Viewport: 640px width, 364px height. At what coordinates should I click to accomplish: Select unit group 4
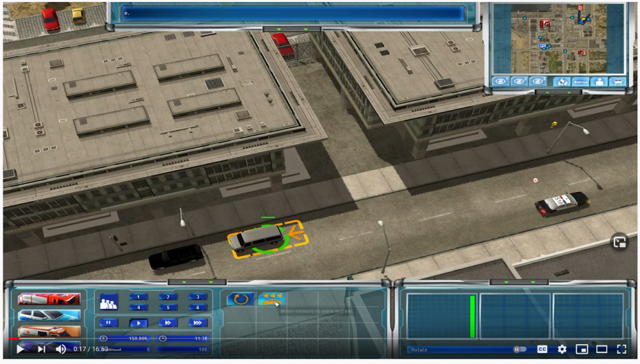[138, 307]
